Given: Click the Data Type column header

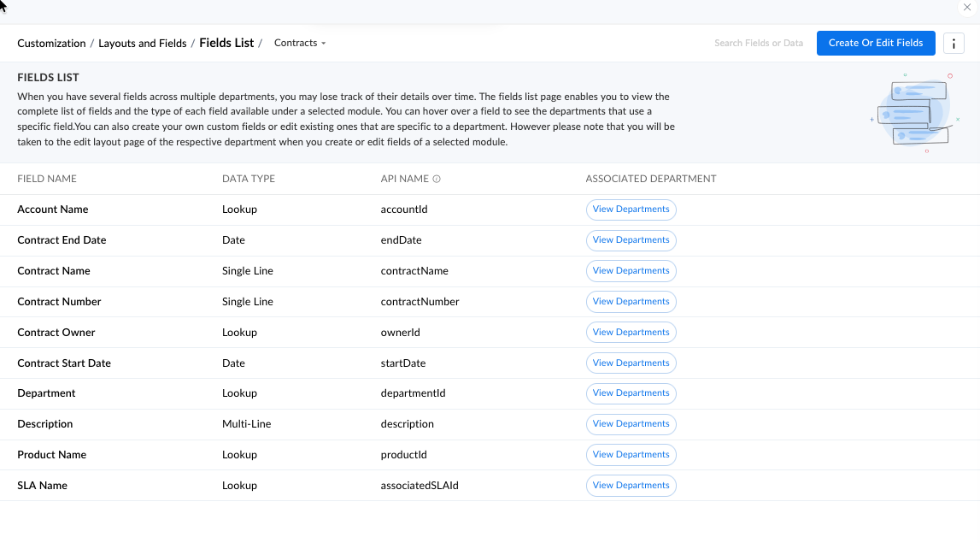Looking at the screenshot, I should (249, 179).
